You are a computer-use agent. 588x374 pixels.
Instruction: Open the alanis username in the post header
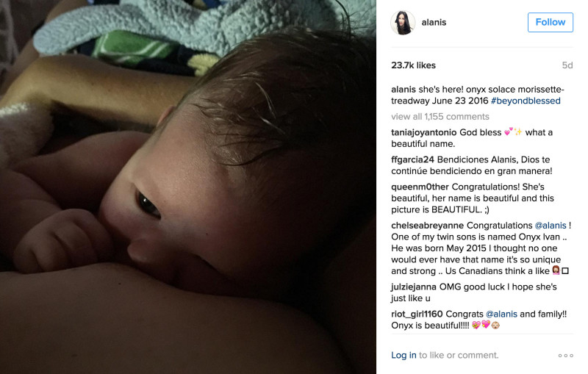coord(434,23)
